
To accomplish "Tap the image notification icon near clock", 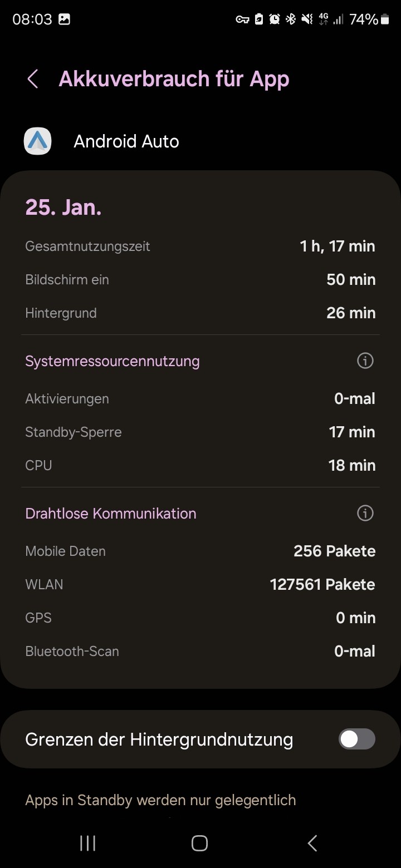I will pyautogui.click(x=65, y=19).
